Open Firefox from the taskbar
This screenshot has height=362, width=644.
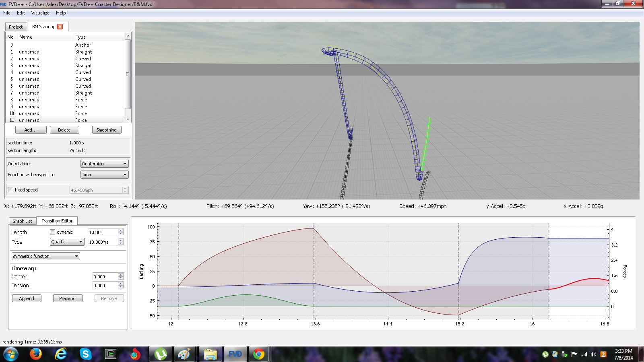pyautogui.click(x=36, y=354)
